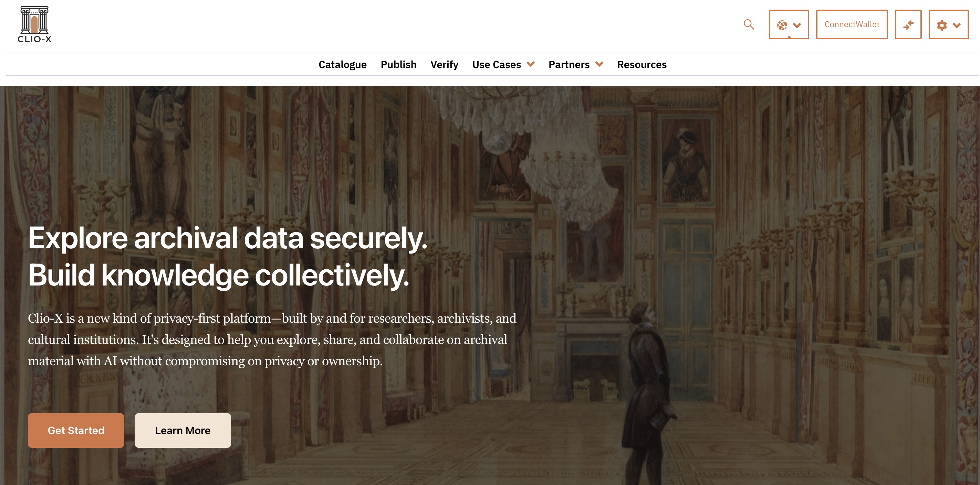Open the Use Cases menu label

497,65
